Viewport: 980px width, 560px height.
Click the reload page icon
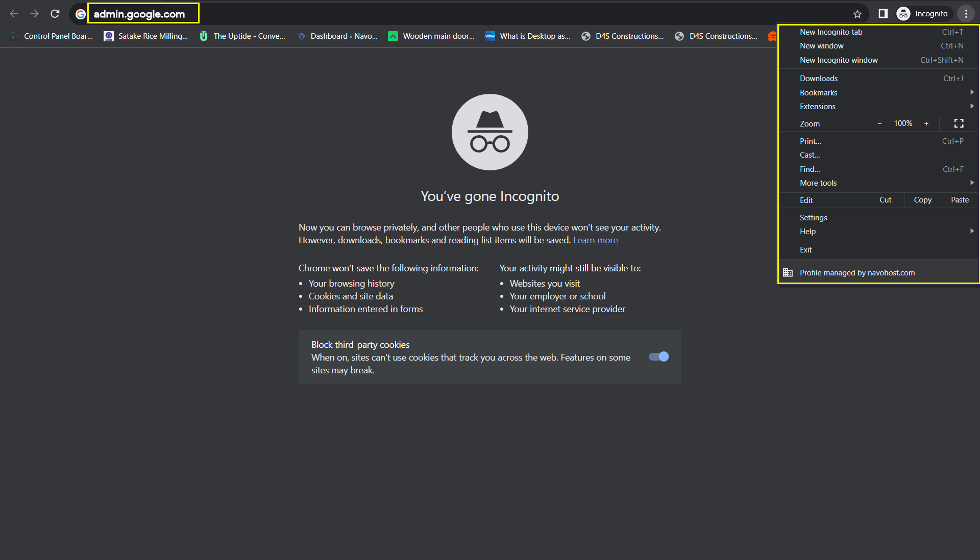point(55,14)
